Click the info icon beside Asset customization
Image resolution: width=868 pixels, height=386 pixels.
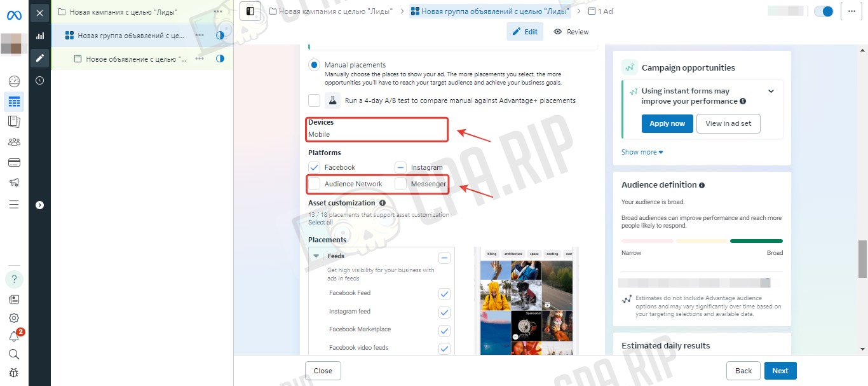383,203
